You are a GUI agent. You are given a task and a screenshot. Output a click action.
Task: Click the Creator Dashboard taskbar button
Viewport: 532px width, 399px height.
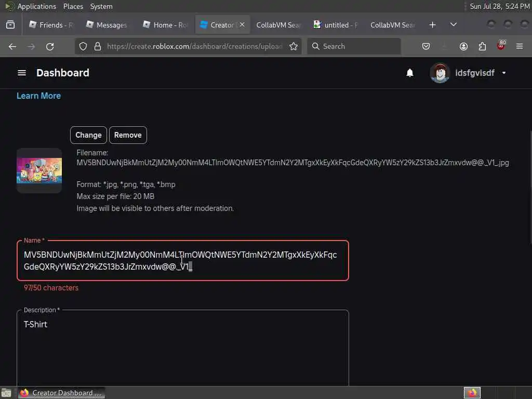tap(61, 393)
